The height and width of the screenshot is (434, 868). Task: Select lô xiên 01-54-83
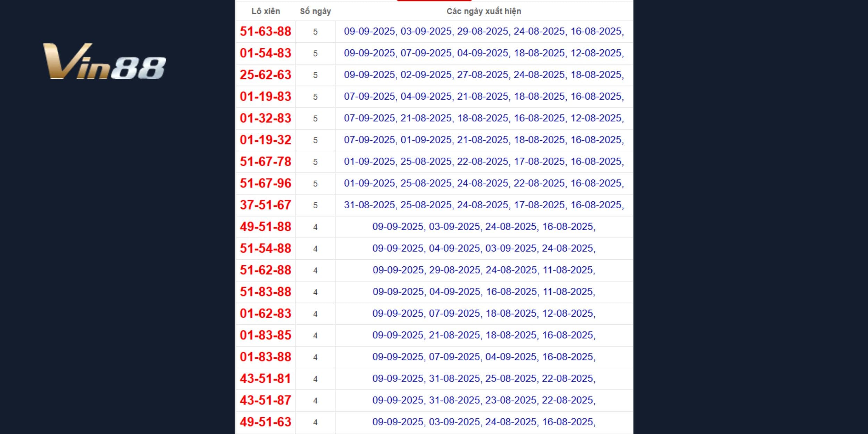pyautogui.click(x=266, y=53)
